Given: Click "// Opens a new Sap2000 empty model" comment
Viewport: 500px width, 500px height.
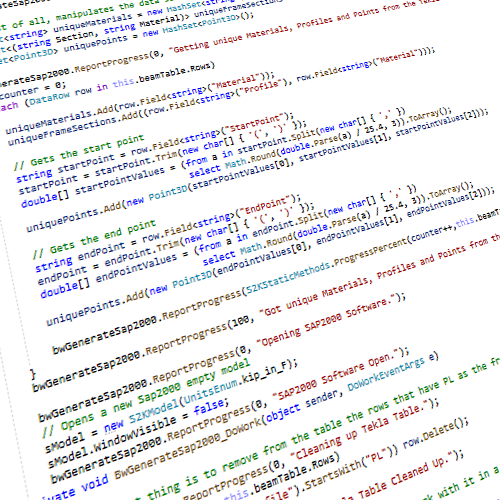Looking at the screenshot, I should [145, 399].
